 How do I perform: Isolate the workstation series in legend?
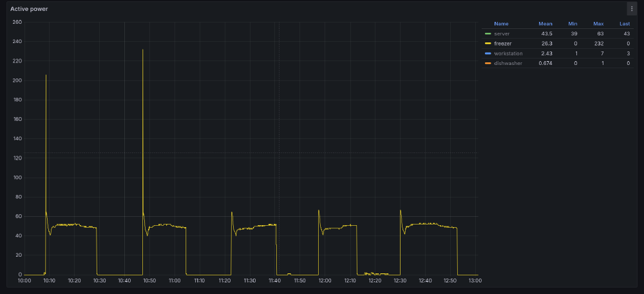508,53
